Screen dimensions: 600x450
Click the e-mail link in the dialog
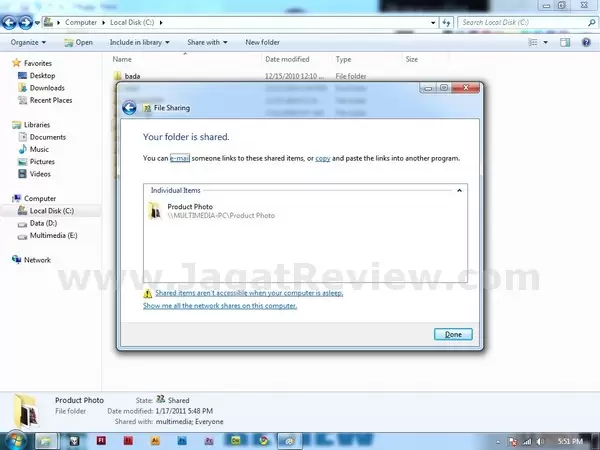pos(180,158)
